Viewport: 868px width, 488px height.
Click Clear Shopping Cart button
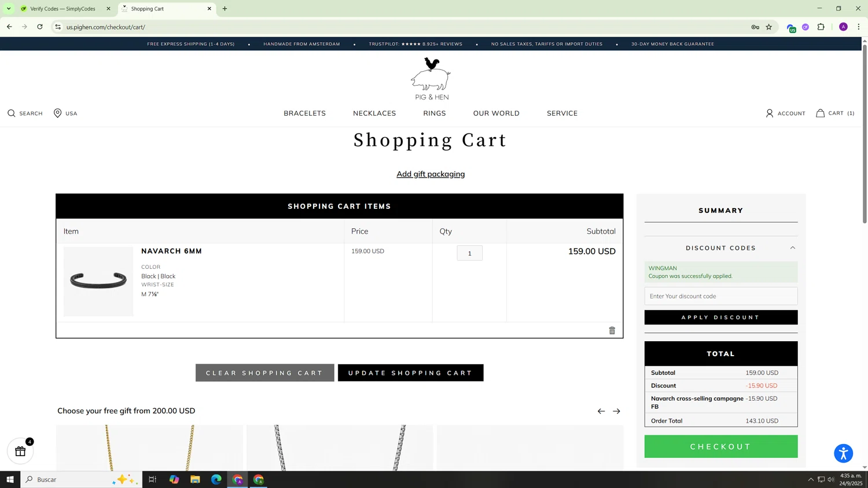pos(265,373)
